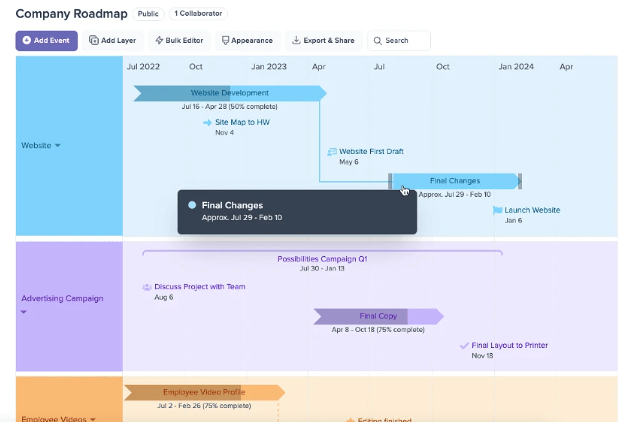Select the Final Copy event bar
Image resolution: width=618 pixels, height=422 pixels.
click(x=379, y=316)
